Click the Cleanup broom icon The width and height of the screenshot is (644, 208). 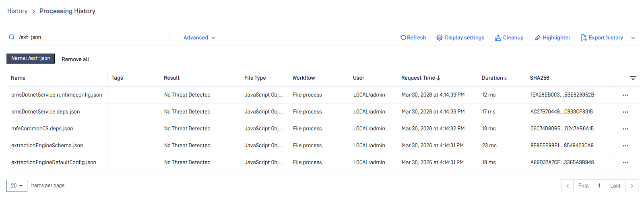498,38
